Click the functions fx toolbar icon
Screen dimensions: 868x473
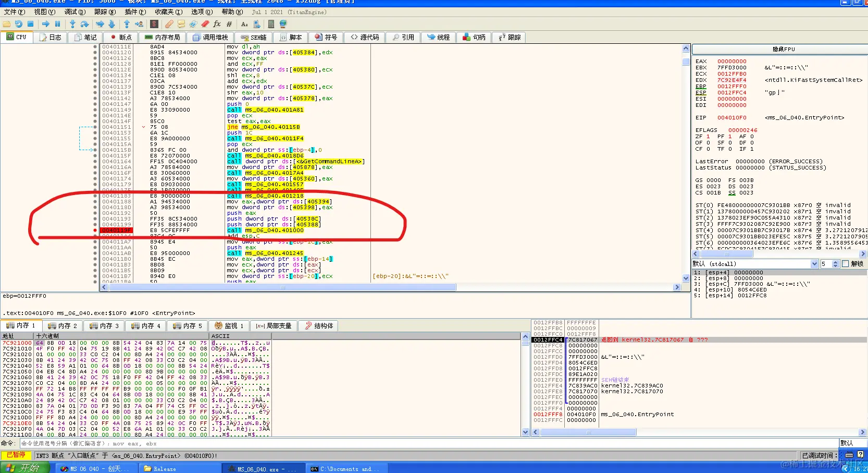click(217, 24)
